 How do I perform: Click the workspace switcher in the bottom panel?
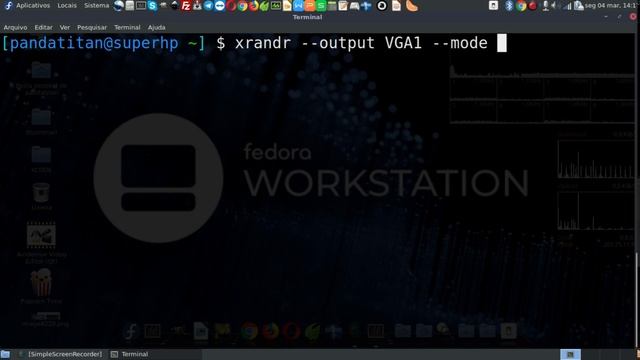[x=570, y=354]
